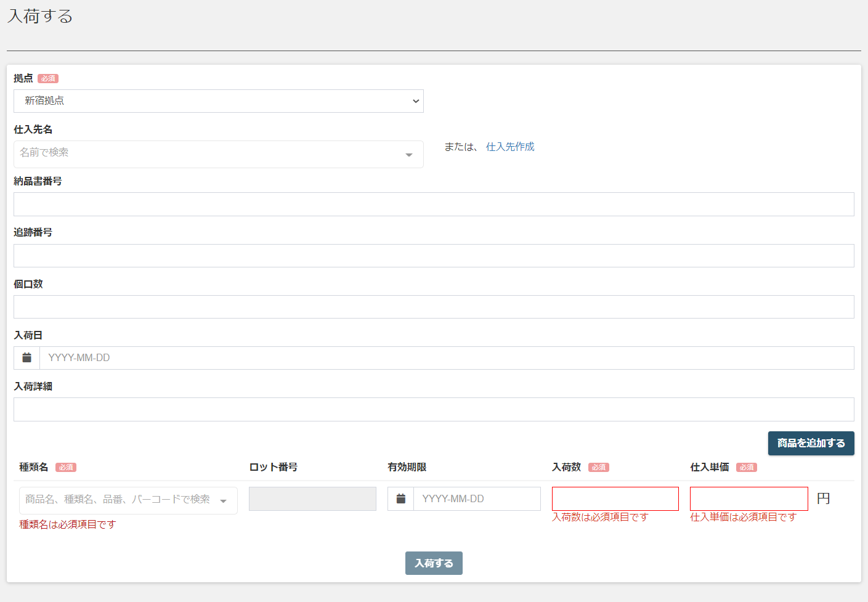The width and height of the screenshot is (868, 602).
Task: Focus the 追跡番号 input field
Action: (434, 256)
